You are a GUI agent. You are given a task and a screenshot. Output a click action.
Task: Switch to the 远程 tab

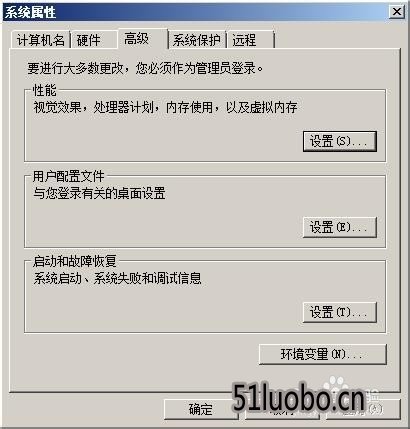(x=250, y=40)
